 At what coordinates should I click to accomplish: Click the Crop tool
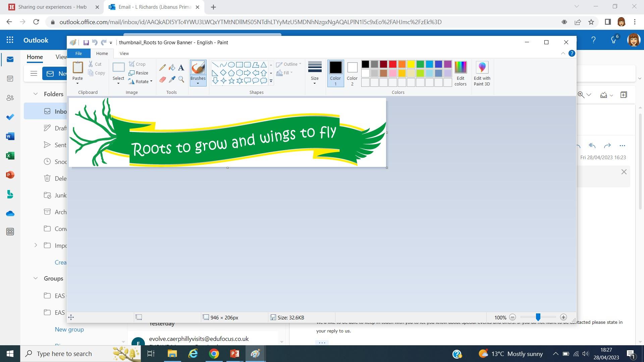click(137, 64)
